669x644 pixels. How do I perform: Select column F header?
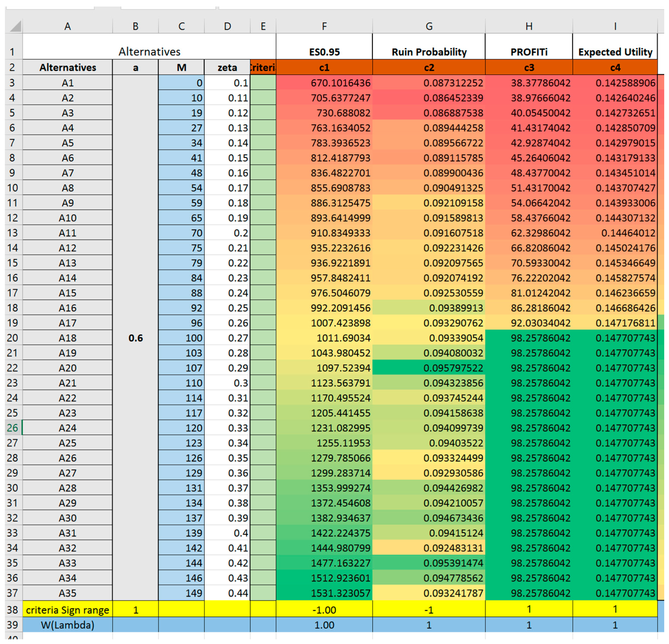click(324, 26)
